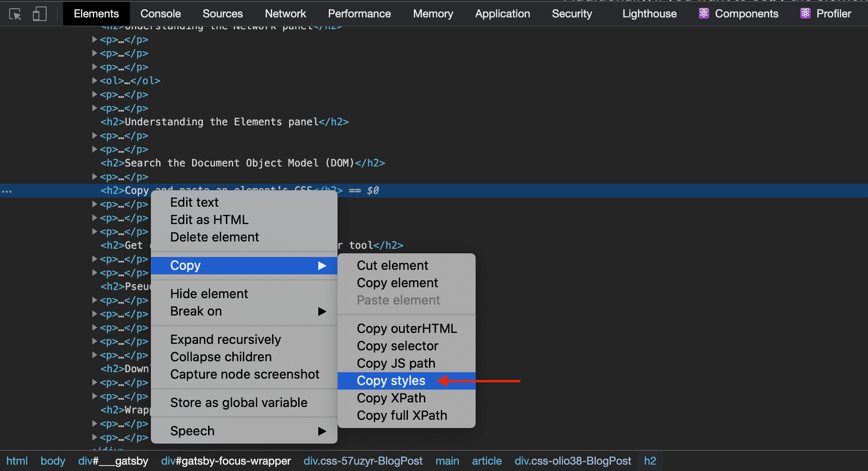Choose Expand recursively
The height and width of the screenshot is (471, 868).
(244, 339)
